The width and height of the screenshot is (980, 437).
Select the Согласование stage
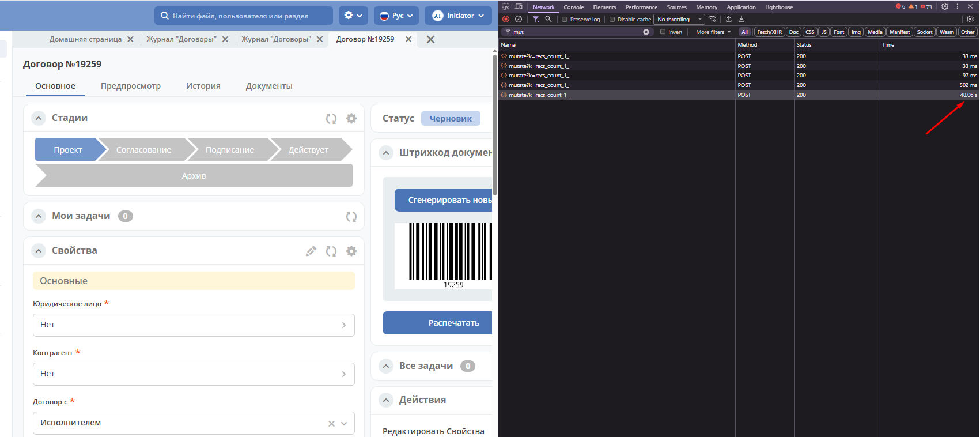(x=144, y=150)
